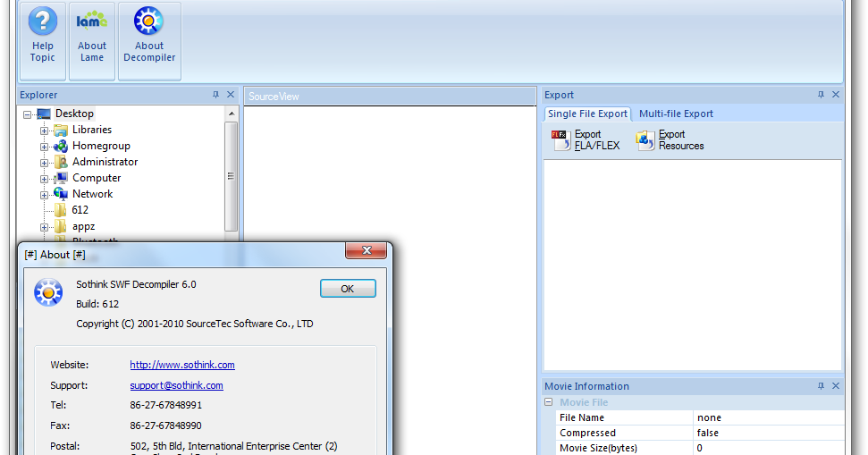The width and height of the screenshot is (868, 455).
Task: Close the Explorer panel
Action: tap(231, 95)
